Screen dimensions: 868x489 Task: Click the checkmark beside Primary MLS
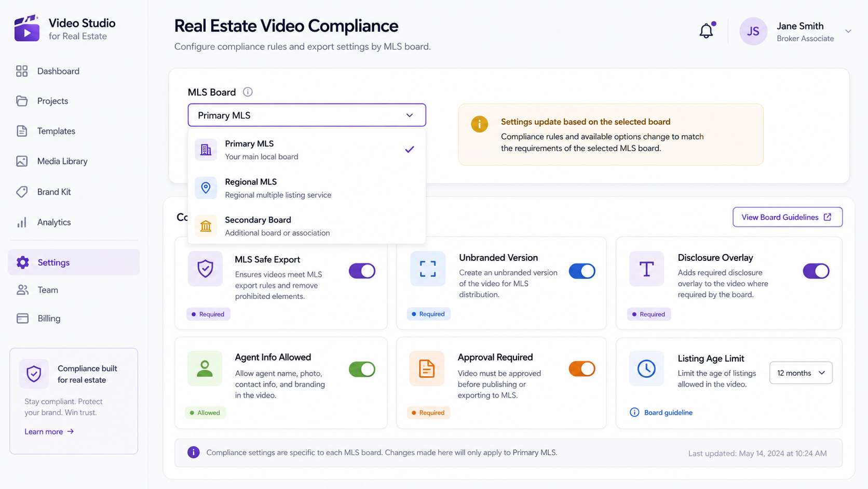tap(410, 150)
